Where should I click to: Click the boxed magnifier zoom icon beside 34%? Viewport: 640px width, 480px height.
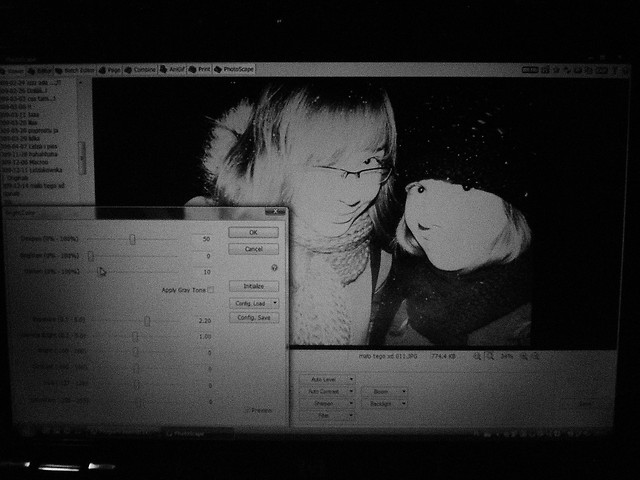(490, 356)
